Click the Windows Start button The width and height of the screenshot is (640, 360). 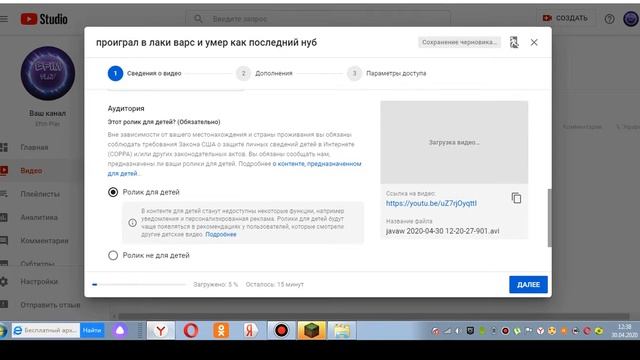3,330
